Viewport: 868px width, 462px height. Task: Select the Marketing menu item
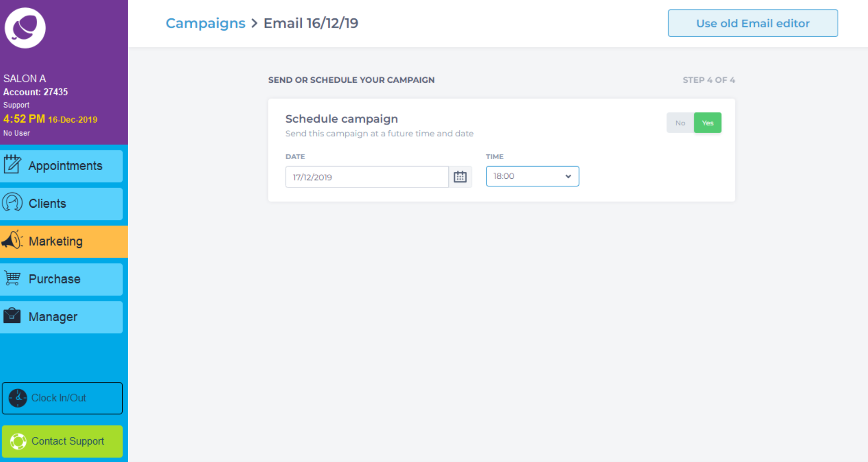[x=64, y=242]
